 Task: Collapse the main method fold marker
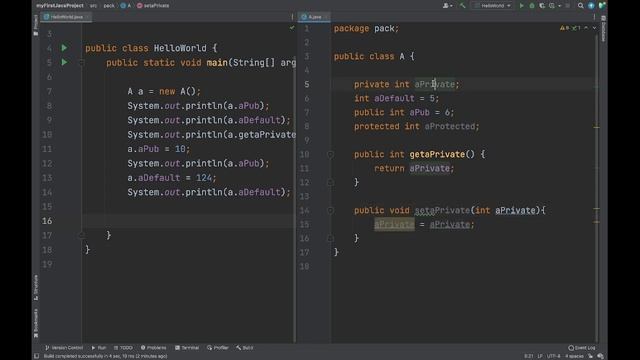point(81,62)
